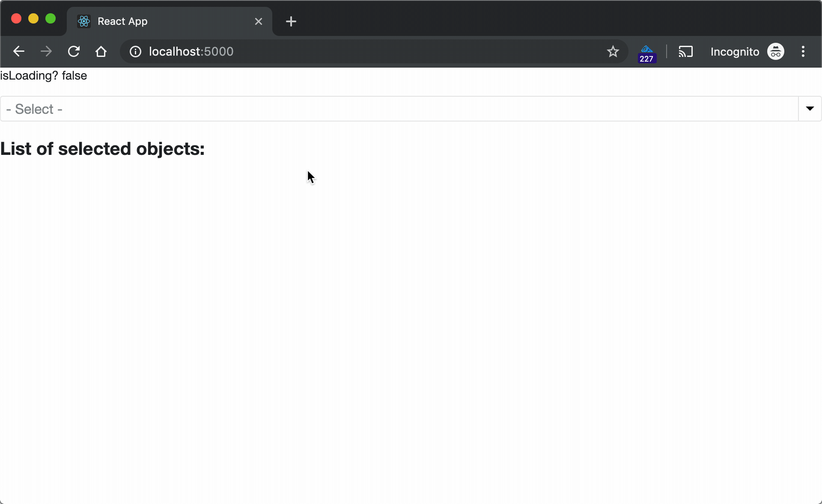
Task: Open the adblock extension showing 227
Action: [646, 51]
